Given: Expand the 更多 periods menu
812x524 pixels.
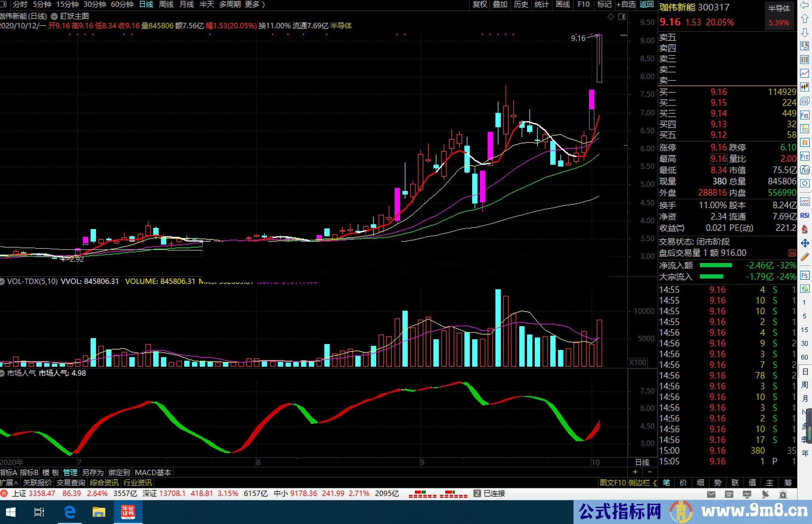Looking at the screenshot, I should pyautogui.click(x=255, y=4).
